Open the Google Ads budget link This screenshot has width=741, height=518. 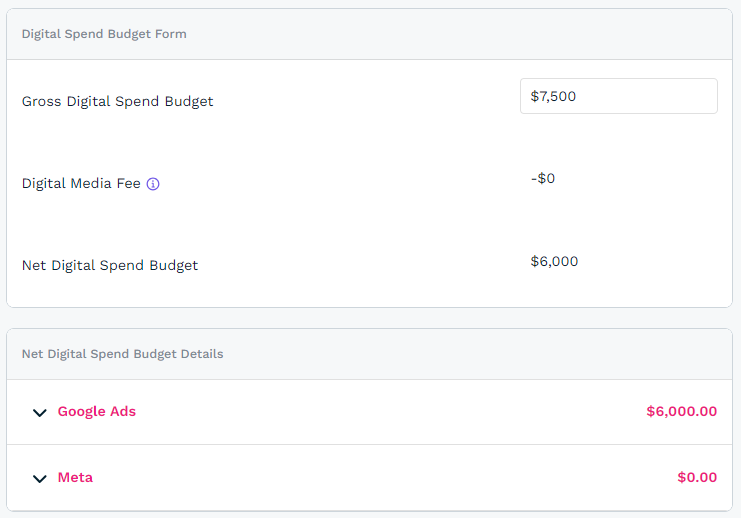[x=97, y=411]
